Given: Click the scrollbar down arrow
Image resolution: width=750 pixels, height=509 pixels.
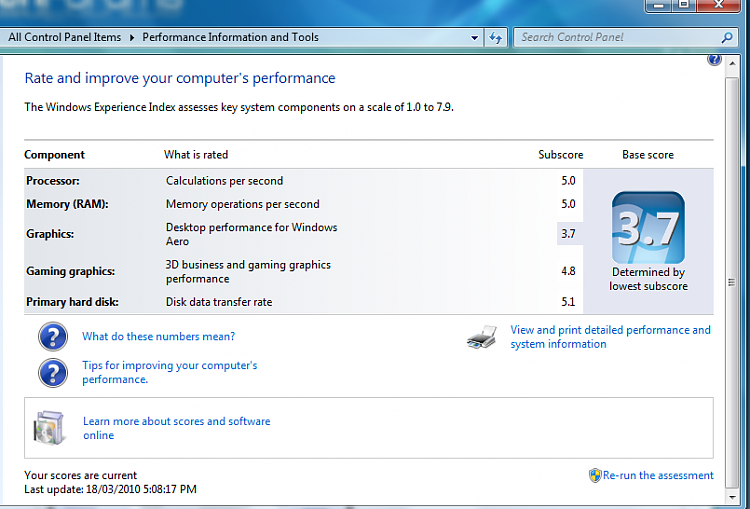Looking at the screenshot, I should 732,497.
